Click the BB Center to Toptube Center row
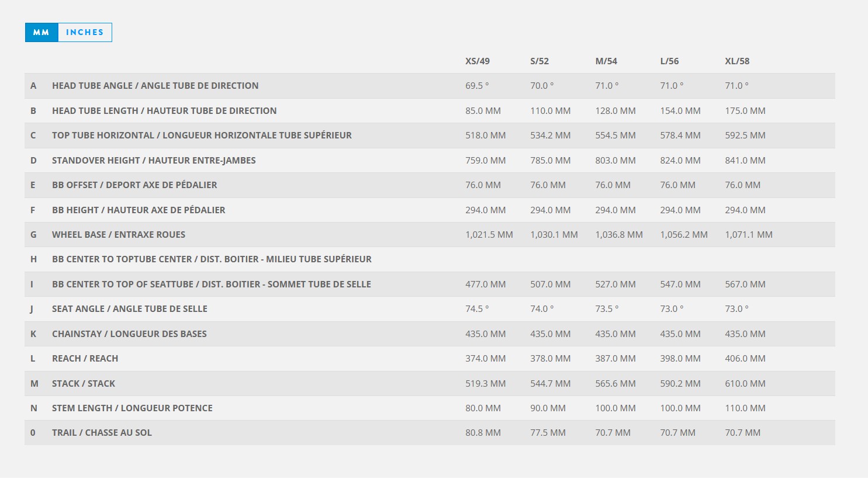 click(x=212, y=259)
